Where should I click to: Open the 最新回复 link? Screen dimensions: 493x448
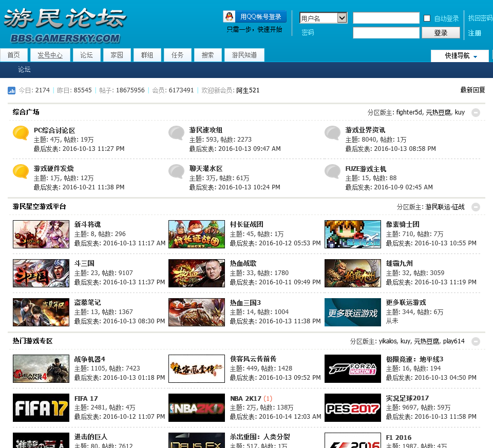(472, 90)
